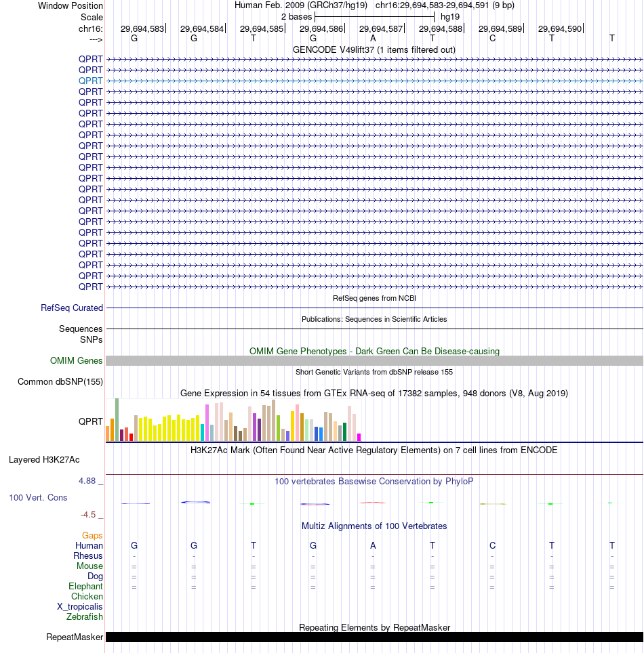Click the OMIM Genes track label
Viewport: 644px width, 653px height.
click(x=77, y=360)
